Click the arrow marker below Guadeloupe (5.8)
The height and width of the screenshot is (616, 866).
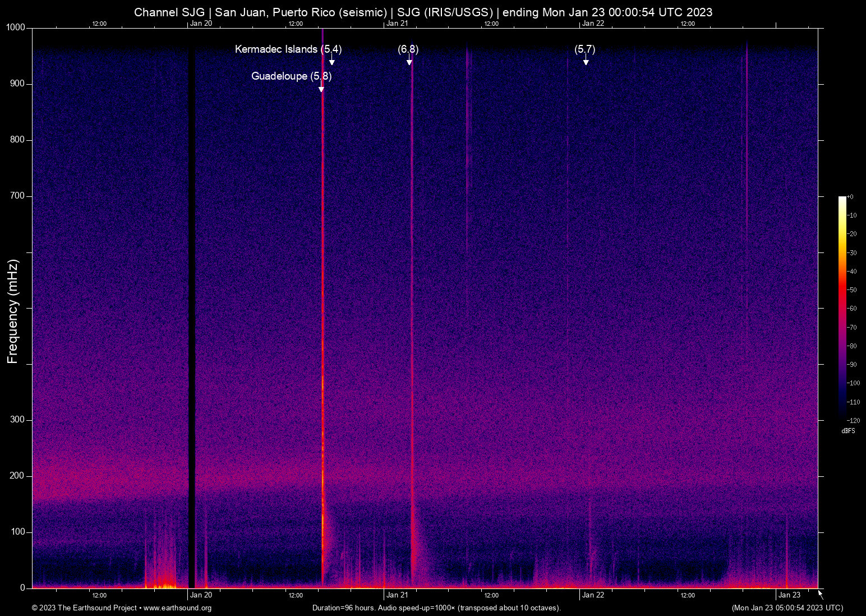pyautogui.click(x=321, y=88)
